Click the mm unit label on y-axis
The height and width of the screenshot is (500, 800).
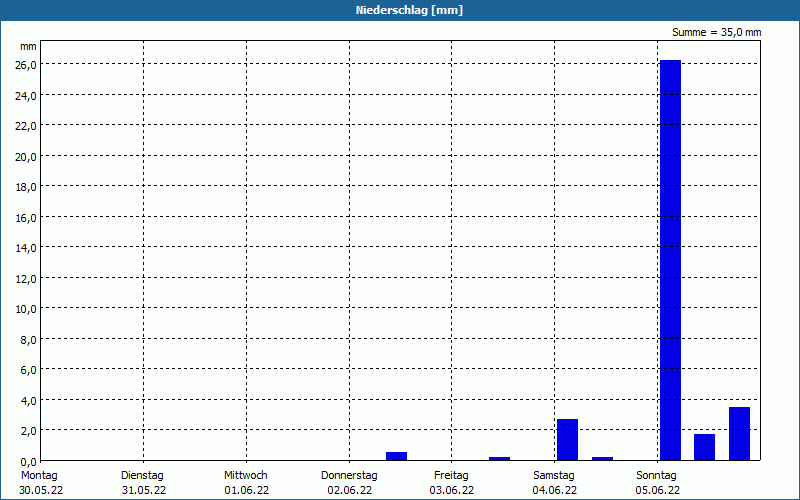(28, 46)
